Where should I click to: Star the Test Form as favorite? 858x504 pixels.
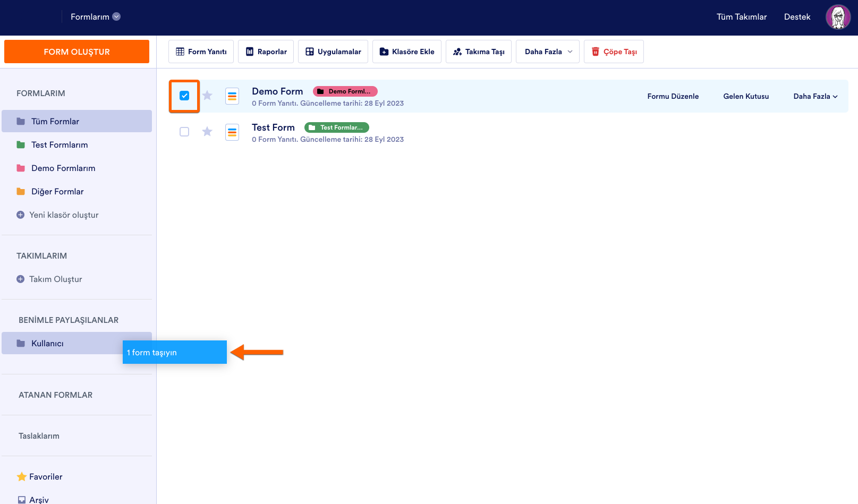tap(207, 132)
